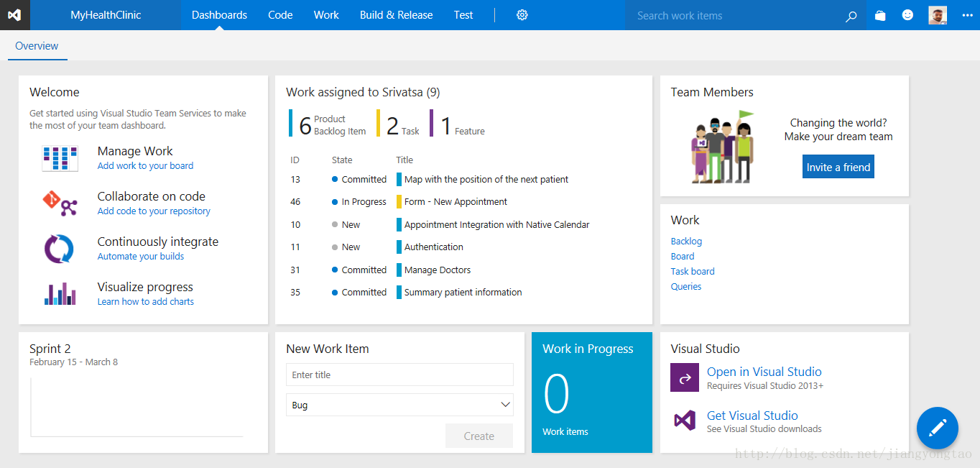980x468 pixels.
Task: Open the MyHealthClinic project selector
Action: pos(106,15)
